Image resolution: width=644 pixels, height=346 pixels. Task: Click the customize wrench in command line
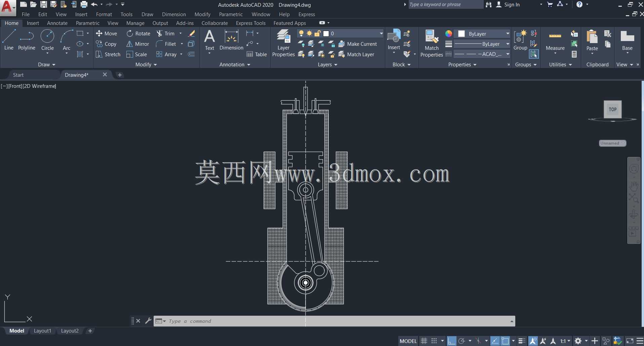[x=148, y=321]
